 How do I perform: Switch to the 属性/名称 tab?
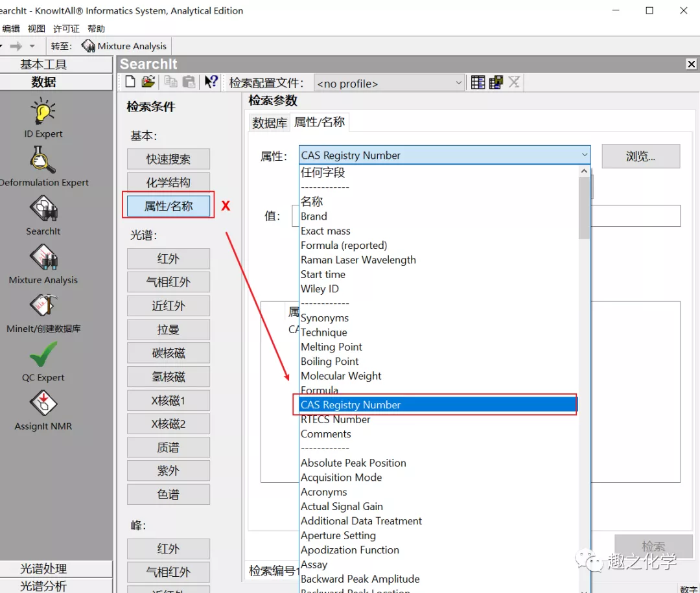[x=319, y=122]
